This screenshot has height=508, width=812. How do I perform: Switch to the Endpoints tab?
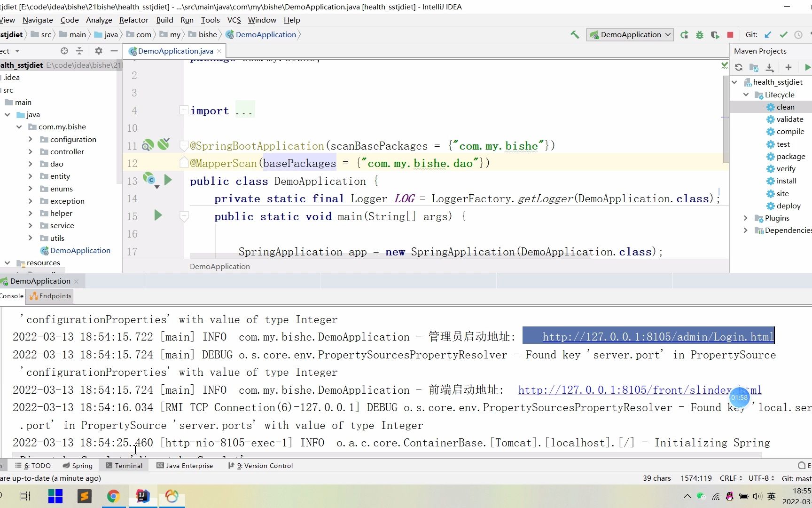point(50,296)
